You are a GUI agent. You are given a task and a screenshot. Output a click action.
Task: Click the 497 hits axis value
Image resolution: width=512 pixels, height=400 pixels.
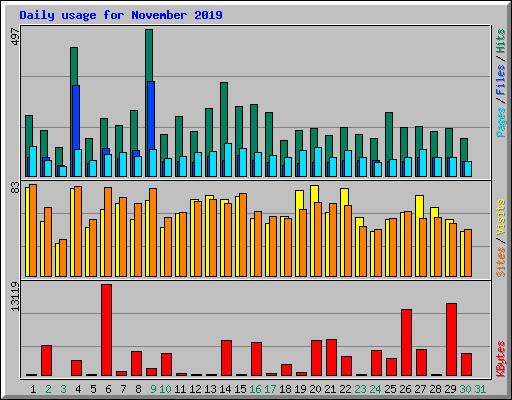pos(15,36)
